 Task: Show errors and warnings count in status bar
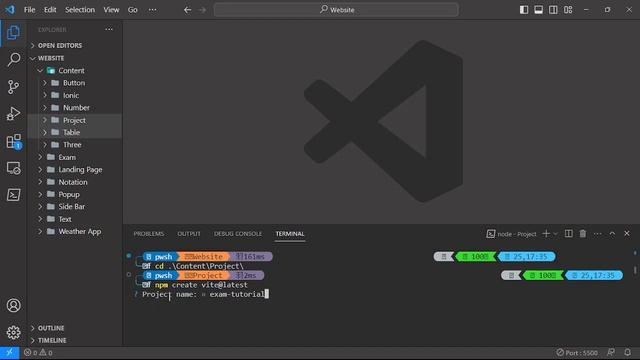(38, 353)
